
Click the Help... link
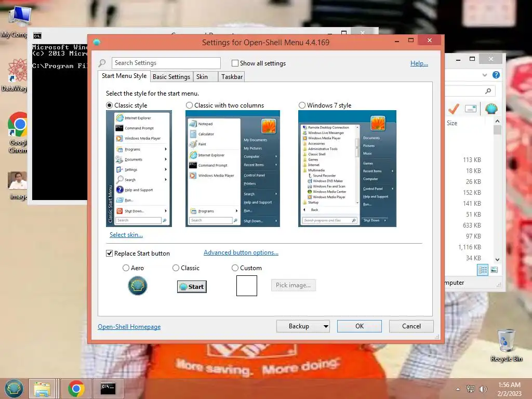419,63
